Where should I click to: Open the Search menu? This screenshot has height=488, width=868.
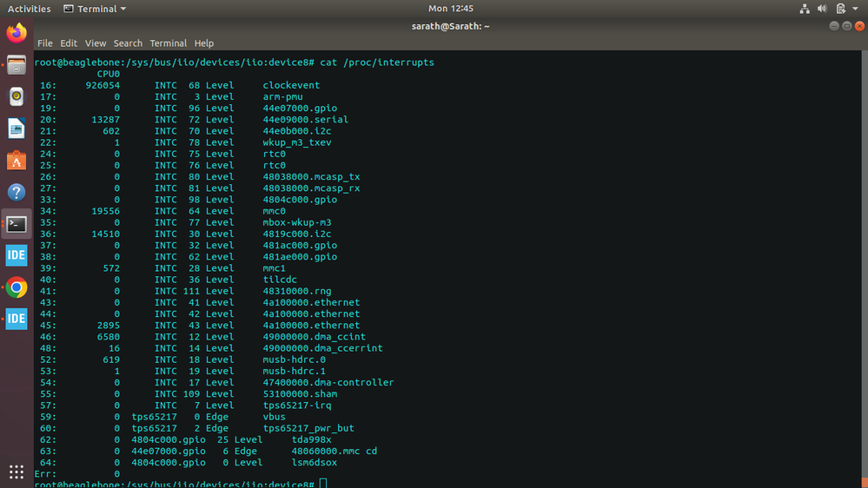[x=128, y=43]
